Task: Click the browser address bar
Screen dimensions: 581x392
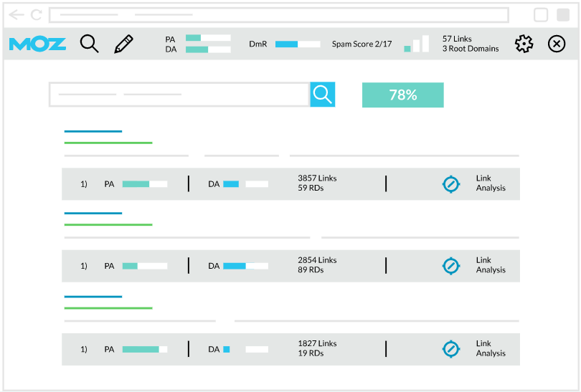Action: coord(278,15)
